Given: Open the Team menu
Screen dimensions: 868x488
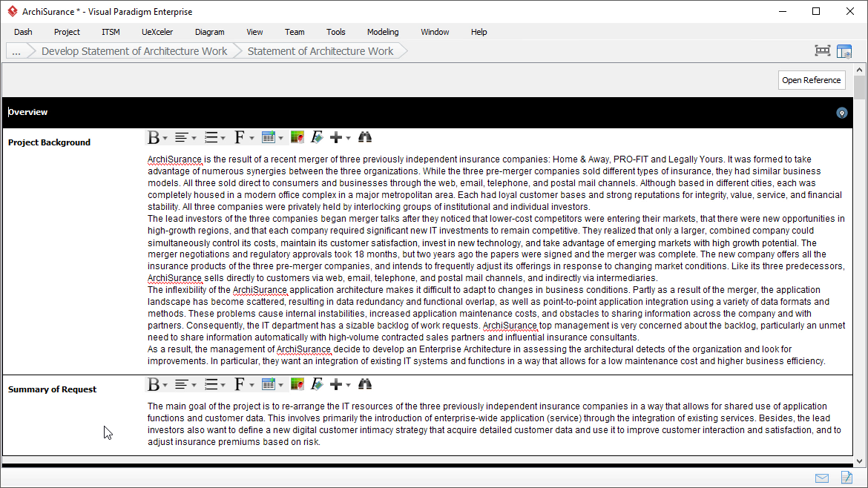Looking at the screenshot, I should pyautogui.click(x=295, y=32).
